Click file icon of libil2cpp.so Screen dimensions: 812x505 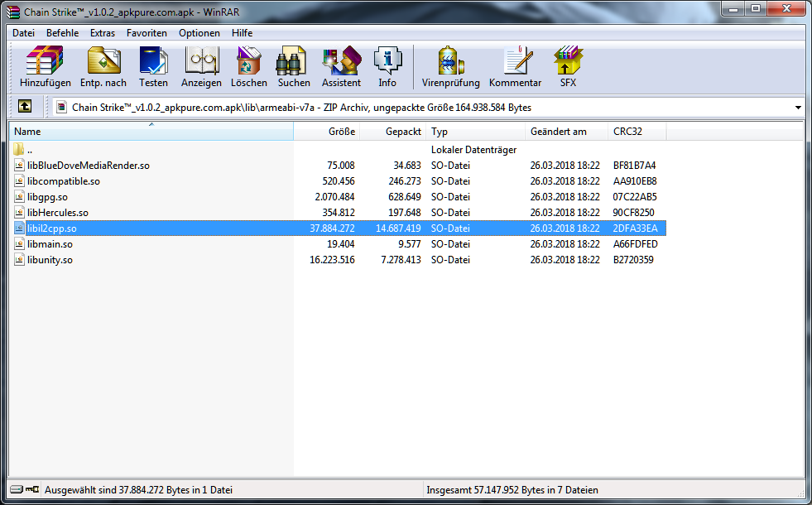click(19, 228)
